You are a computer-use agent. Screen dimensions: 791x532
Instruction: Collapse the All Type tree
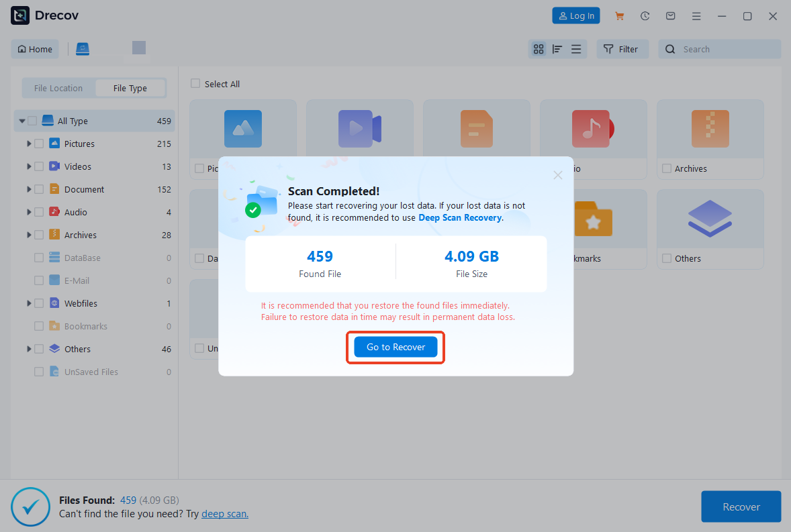tap(22, 121)
